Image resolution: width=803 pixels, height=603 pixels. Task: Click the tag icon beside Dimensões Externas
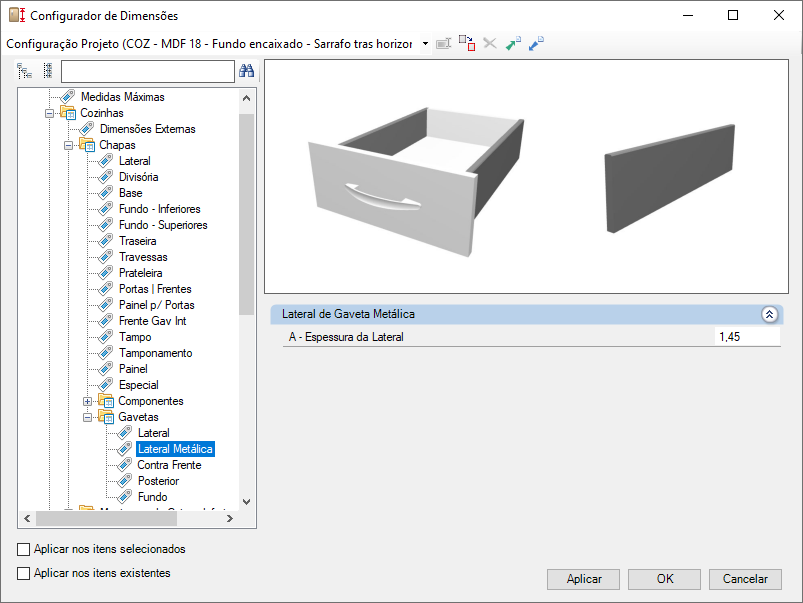(87, 129)
